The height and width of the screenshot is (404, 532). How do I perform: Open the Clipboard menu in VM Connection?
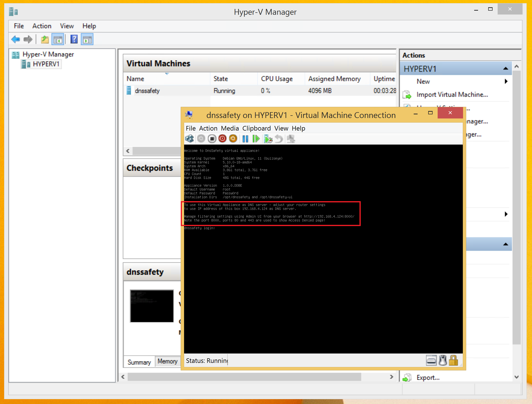256,128
